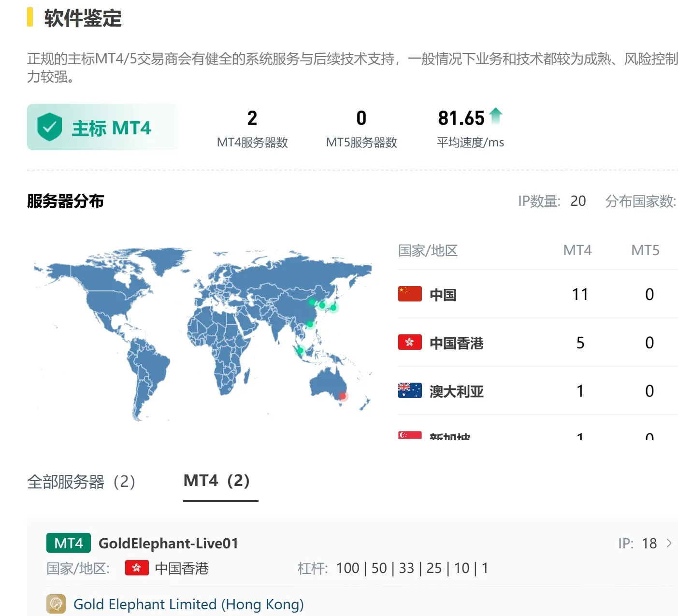Click the 主标 MT4 badge

click(102, 127)
